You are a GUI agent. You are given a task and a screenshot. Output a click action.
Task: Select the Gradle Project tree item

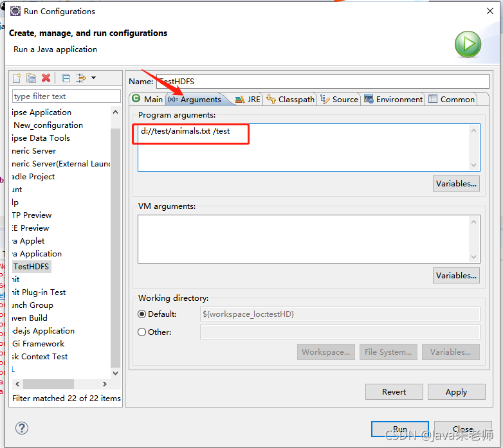tap(33, 177)
